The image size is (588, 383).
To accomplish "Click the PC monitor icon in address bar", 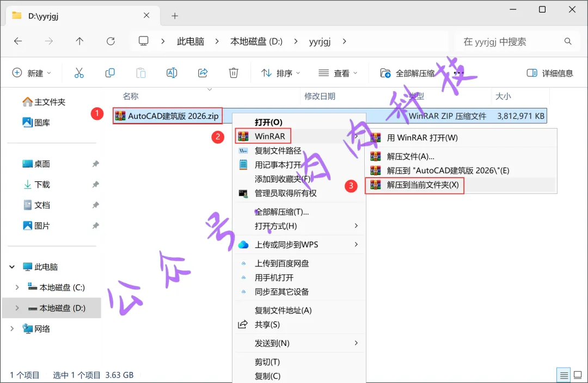I will click(x=143, y=41).
